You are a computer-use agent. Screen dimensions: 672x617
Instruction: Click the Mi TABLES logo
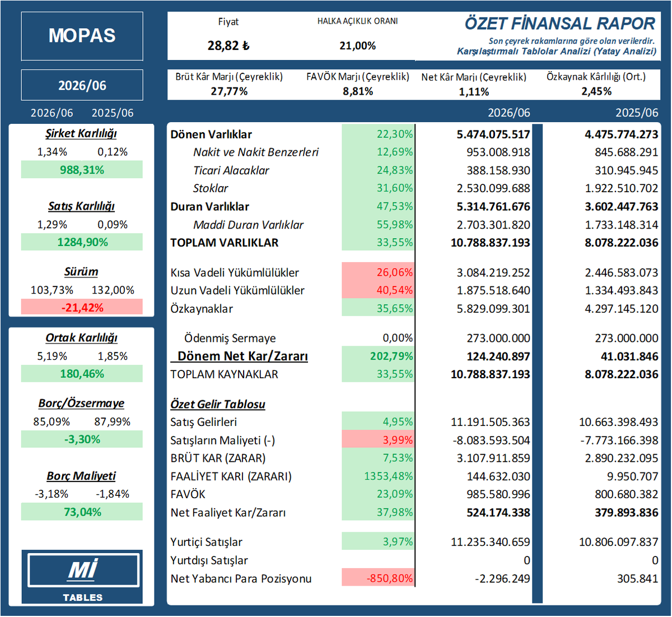82,577
